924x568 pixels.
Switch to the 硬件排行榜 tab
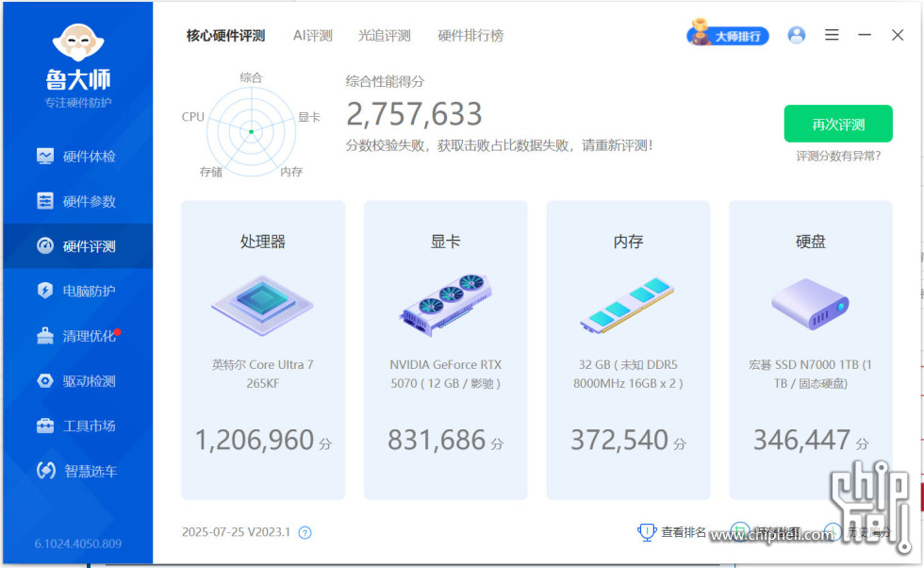tap(470, 36)
